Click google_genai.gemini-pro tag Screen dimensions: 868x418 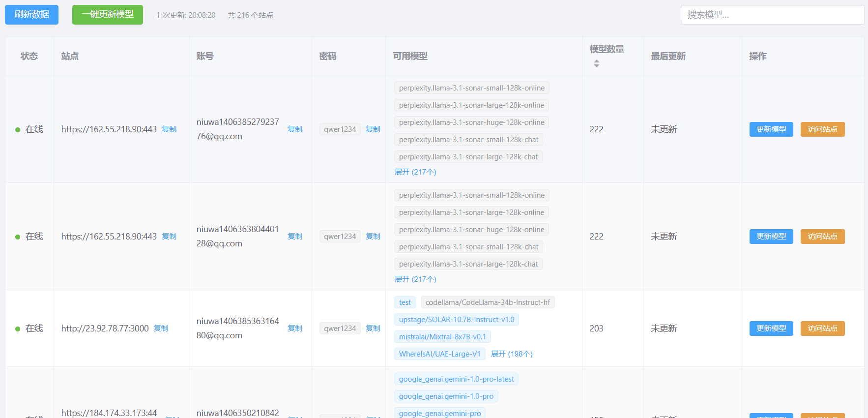pos(440,413)
